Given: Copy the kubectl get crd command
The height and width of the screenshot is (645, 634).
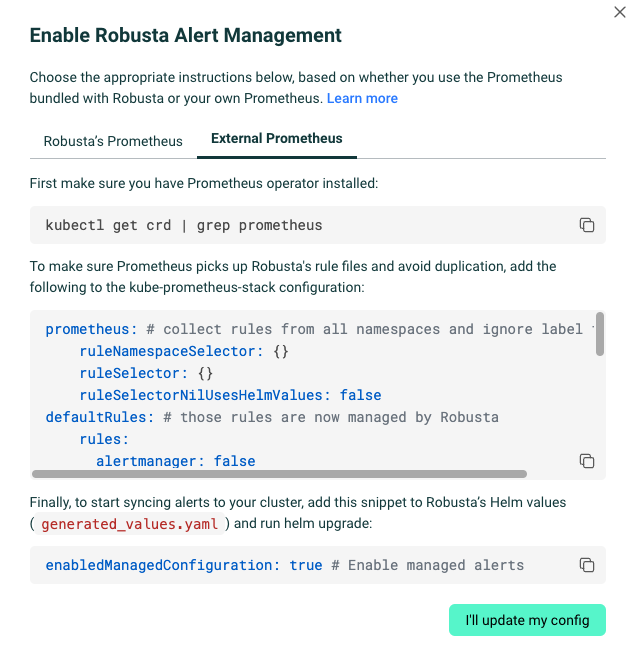Looking at the screenshot, I should [587, 225].
